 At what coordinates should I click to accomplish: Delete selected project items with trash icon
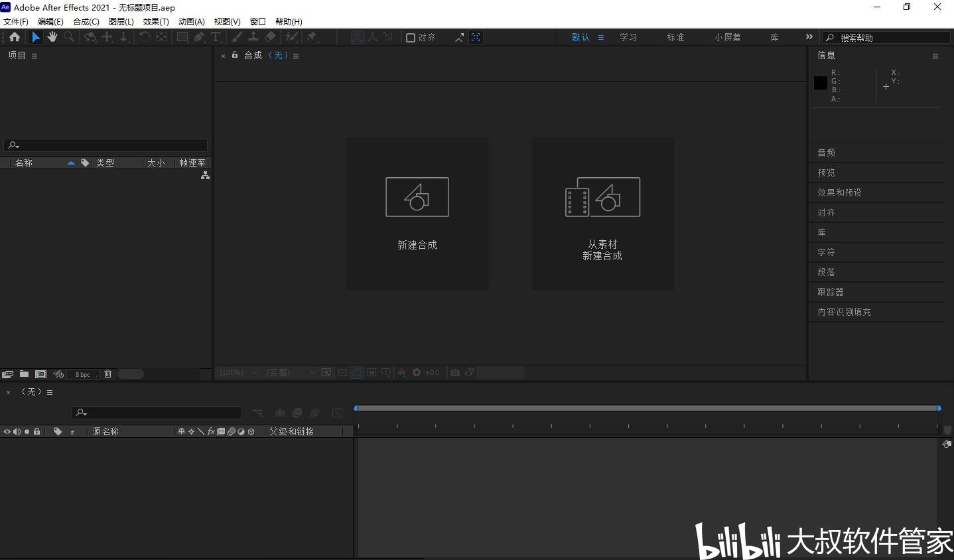coord(107,374)
